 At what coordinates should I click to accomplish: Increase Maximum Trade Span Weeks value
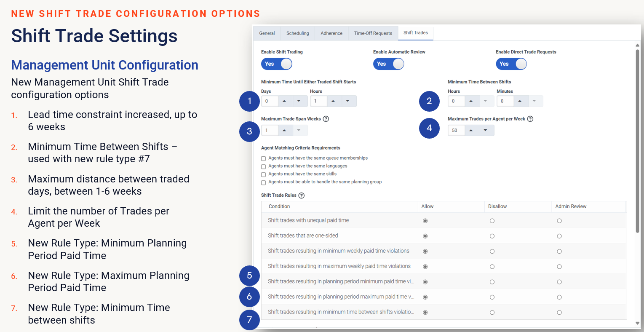point(285,131)
